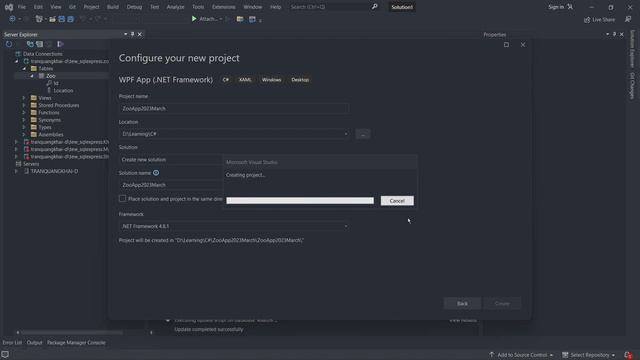Click Connect to Server icon in Server Explorer
The width and height of the screenshot is (640, 360).
coord(40,44)
